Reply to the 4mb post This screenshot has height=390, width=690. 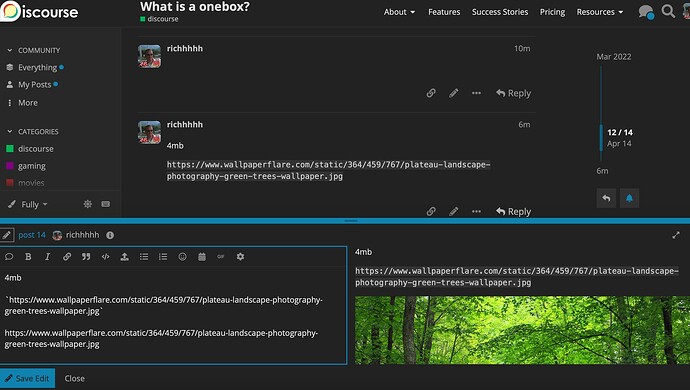click(514, 212)
